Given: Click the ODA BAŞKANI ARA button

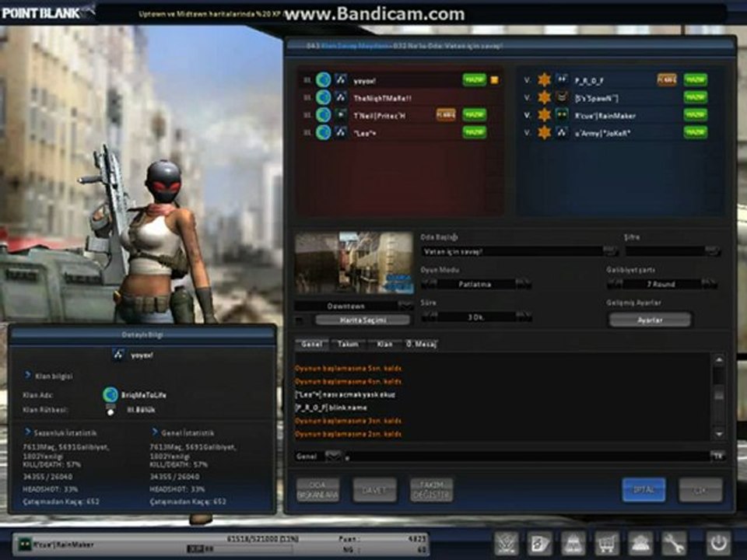Looking at the screenshot, I should (x=317, y=490).
